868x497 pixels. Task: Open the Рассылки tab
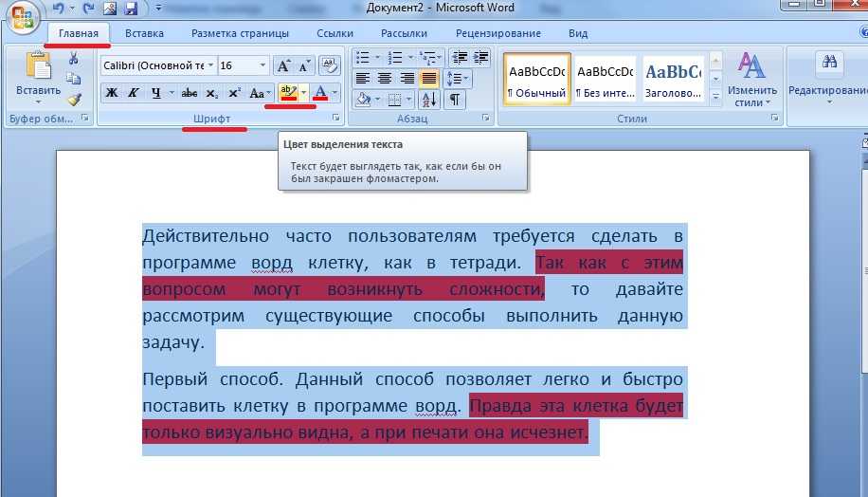[x=404, y=33]
